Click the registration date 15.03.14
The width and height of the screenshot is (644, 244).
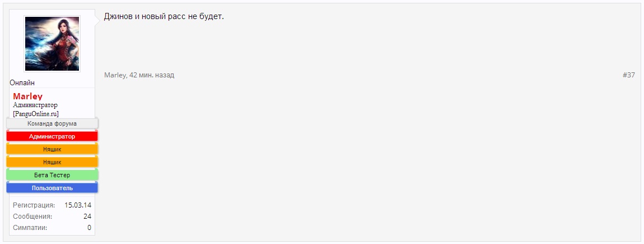(78, 205)
